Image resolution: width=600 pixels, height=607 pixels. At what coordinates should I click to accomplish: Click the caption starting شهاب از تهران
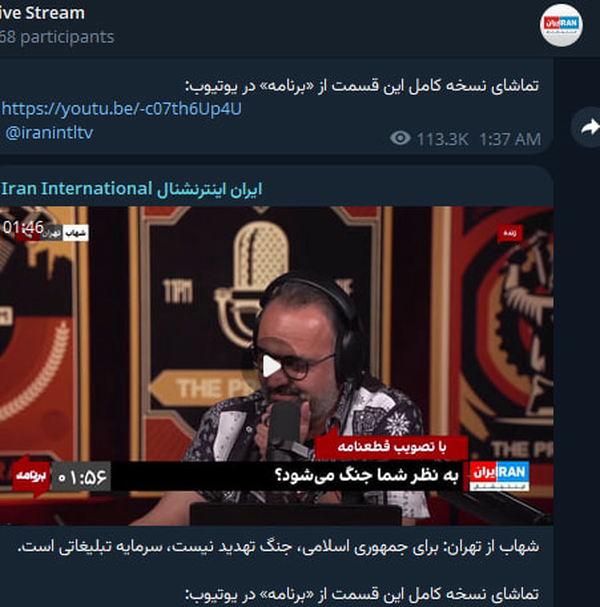click(x=278, y=547)
